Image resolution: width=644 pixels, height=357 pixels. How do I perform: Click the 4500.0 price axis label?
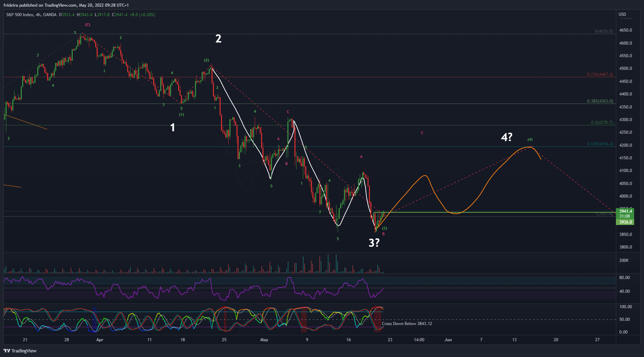[625, 68]
